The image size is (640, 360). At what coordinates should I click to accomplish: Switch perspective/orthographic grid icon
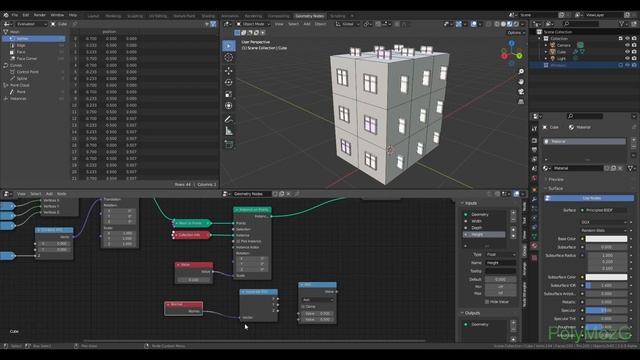coord(521,101)
